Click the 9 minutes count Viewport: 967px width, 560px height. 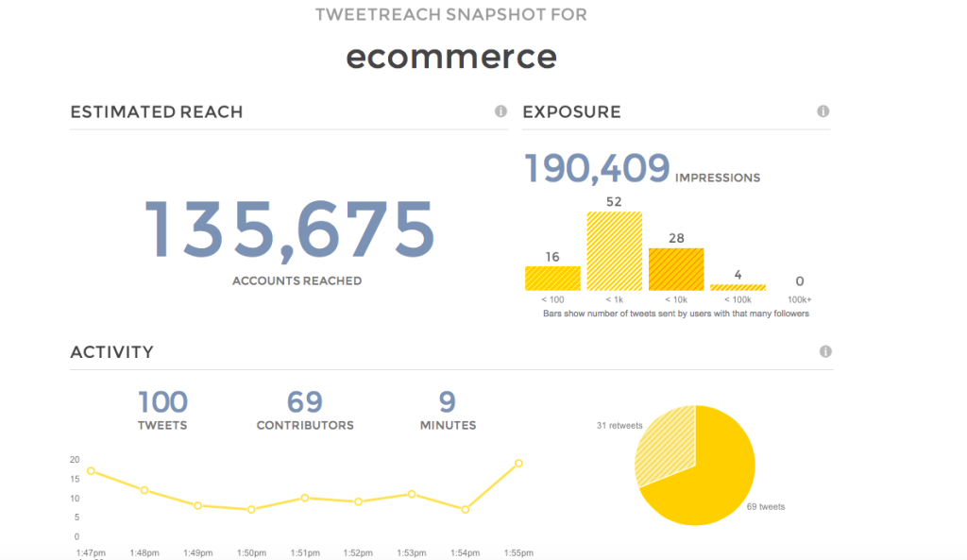(448, 402)
